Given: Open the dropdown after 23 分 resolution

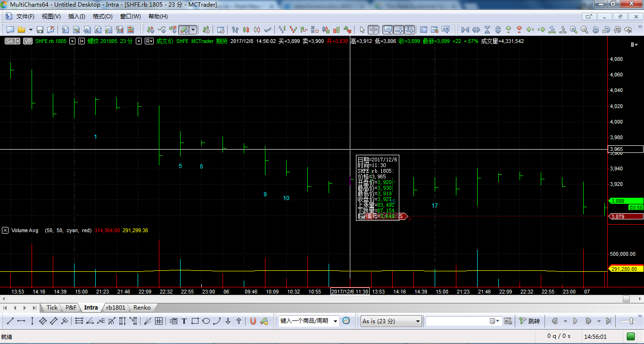Looking at the screenshot, I should click(139, 41).
